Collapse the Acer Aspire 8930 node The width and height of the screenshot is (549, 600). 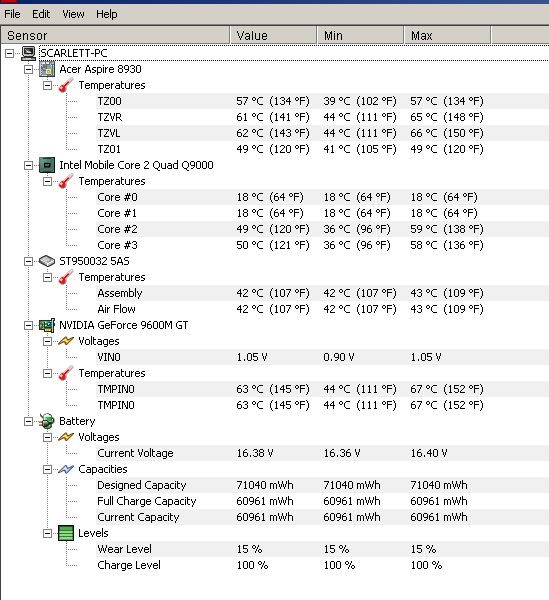28,69
